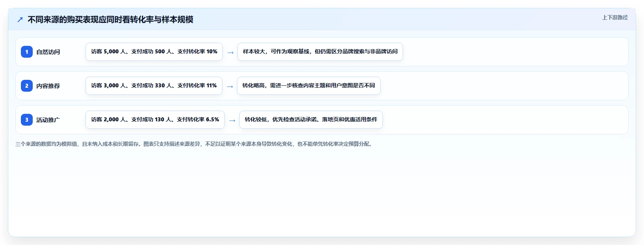
Task: Click the box with 访客 2,000 人 data
Action: coord(155,120)
